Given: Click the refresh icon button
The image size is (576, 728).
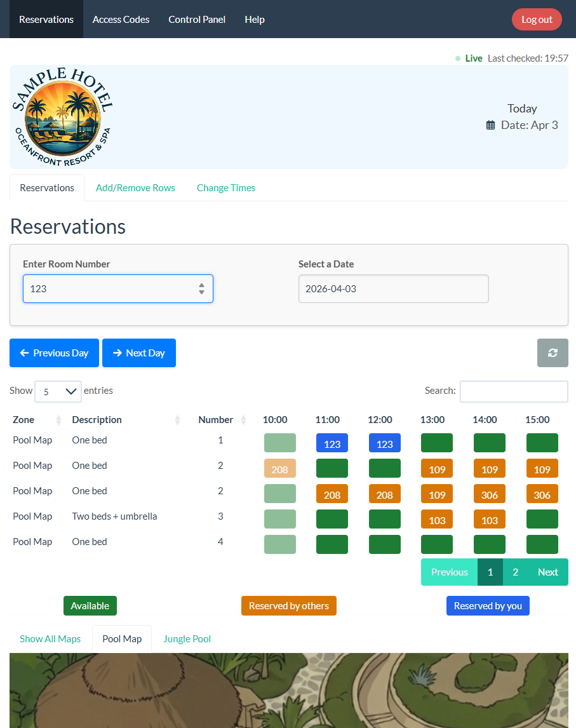Looking at the screenshot, I should (x=553, y=353).
